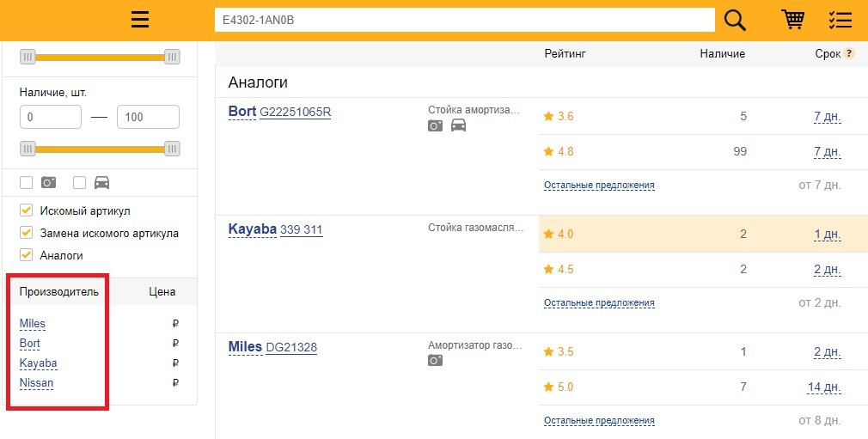Click the 7 дн. term in the 4.8 rating row
868x439 pixels.
point(827,152)
